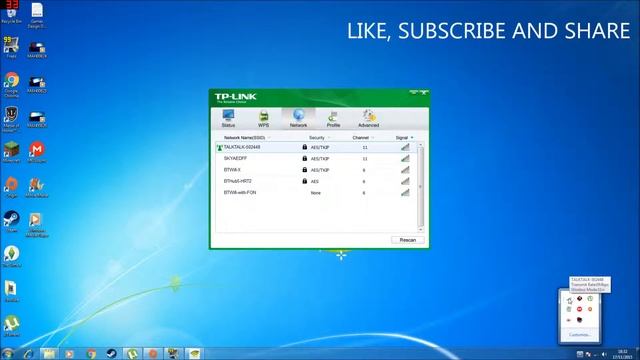Open Steam desktop shortcut
The width and height of the screenshot is (640, 360).
point(11,222)
